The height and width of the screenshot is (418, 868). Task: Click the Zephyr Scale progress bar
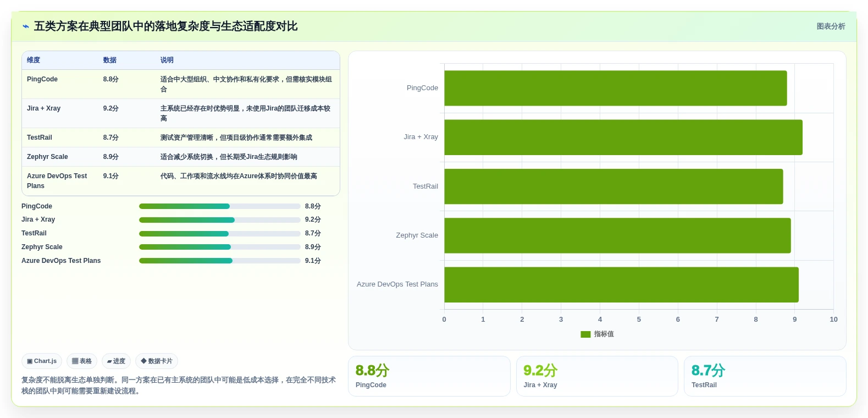pos(220,247)
